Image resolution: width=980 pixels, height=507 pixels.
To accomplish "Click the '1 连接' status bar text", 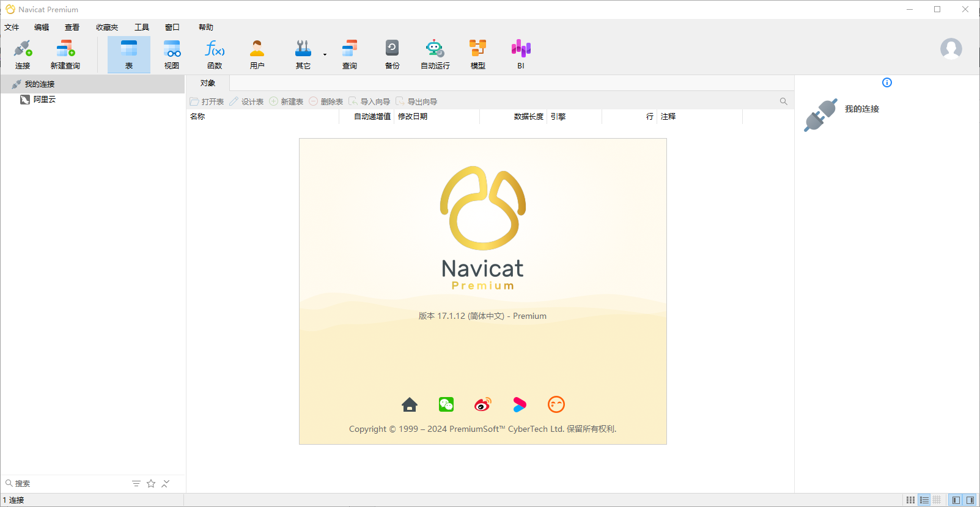I will (x=13, y=500).
